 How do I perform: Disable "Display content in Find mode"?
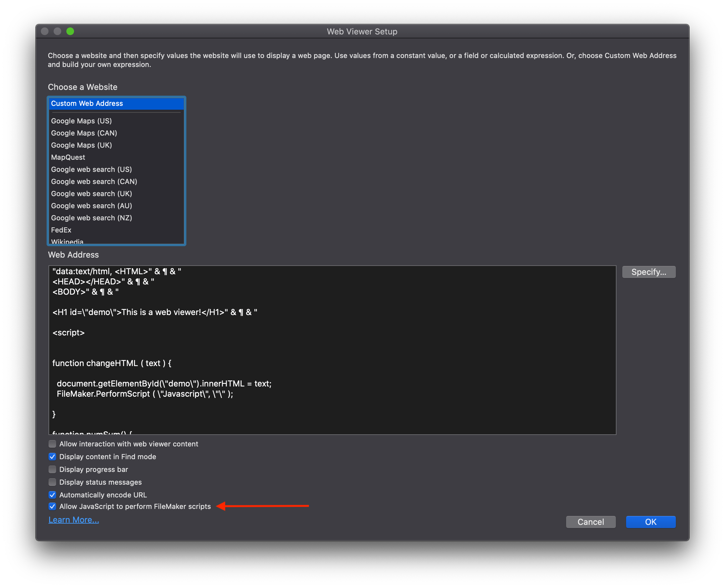tap(53, 457)
